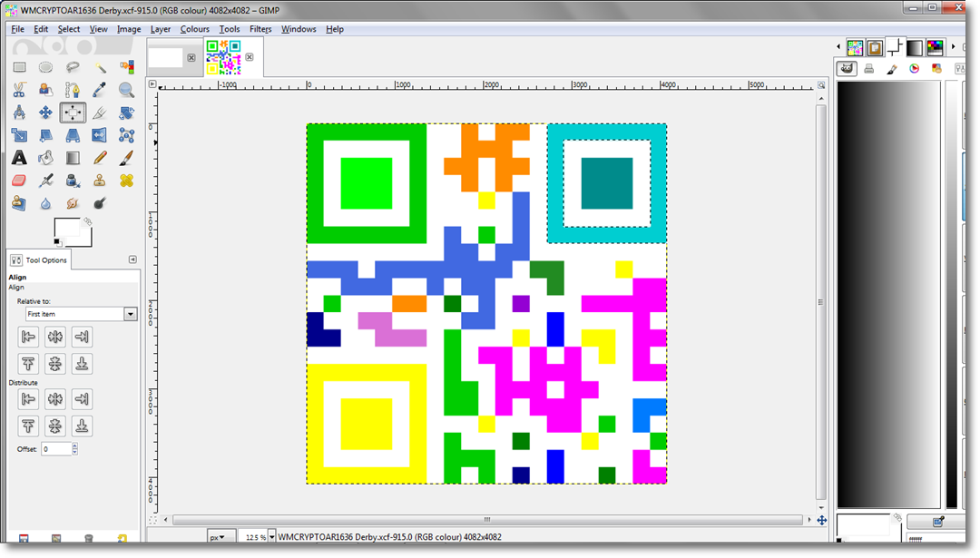
Task: Select the Zoom magnifier tool
Action: 127,90
